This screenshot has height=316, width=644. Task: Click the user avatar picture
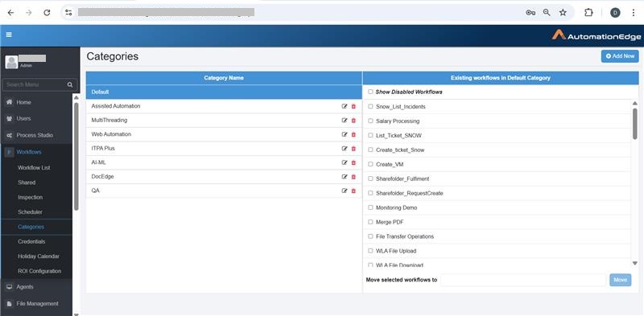pyautogui.click(x=11, y=62)
